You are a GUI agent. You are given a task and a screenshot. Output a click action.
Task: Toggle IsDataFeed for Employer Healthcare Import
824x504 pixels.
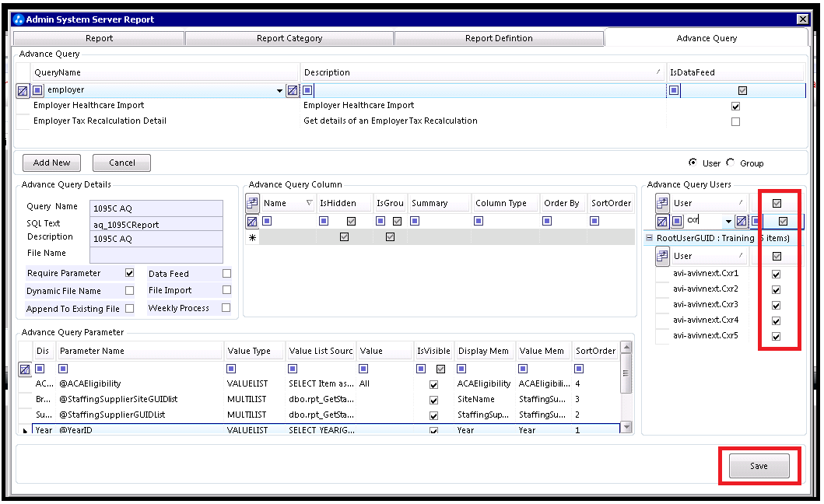pos(736,106)
